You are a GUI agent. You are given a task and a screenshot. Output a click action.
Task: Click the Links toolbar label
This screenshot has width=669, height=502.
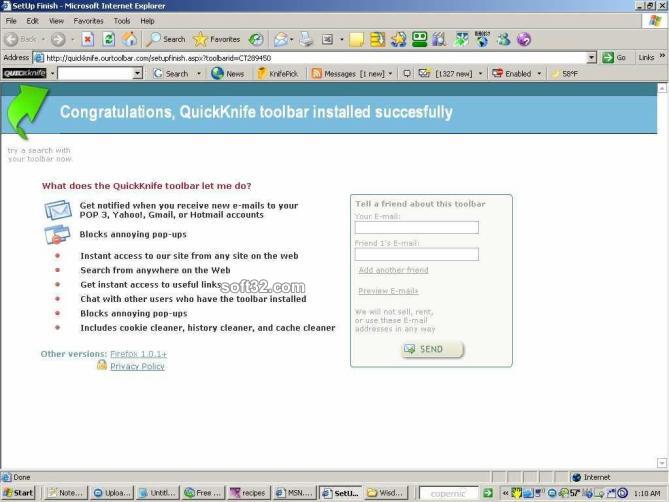point(646,57)
